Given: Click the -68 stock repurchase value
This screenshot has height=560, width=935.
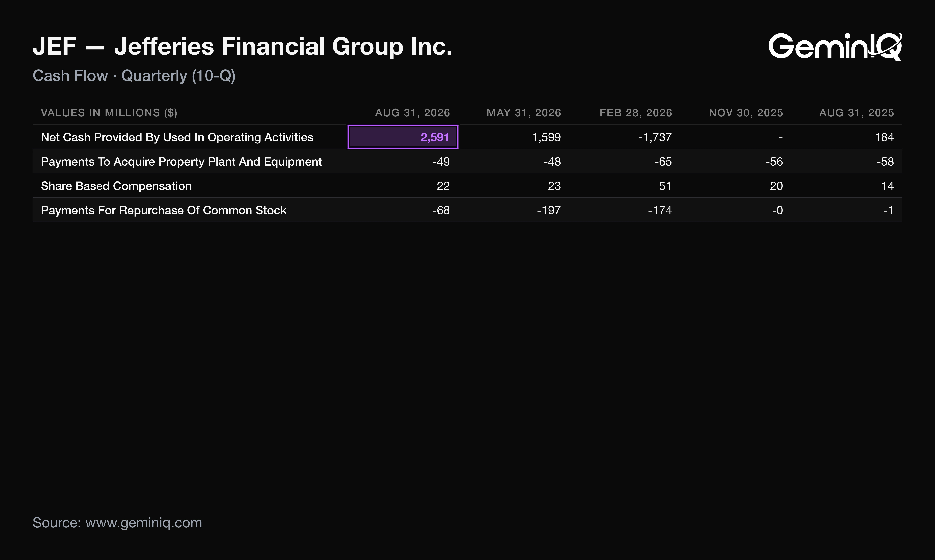Looking at the screenshot, I should (x=441, y=210).
